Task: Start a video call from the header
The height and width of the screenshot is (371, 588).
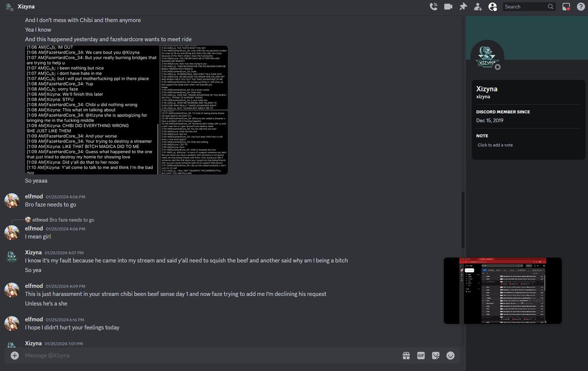Action: pos(448,6)
